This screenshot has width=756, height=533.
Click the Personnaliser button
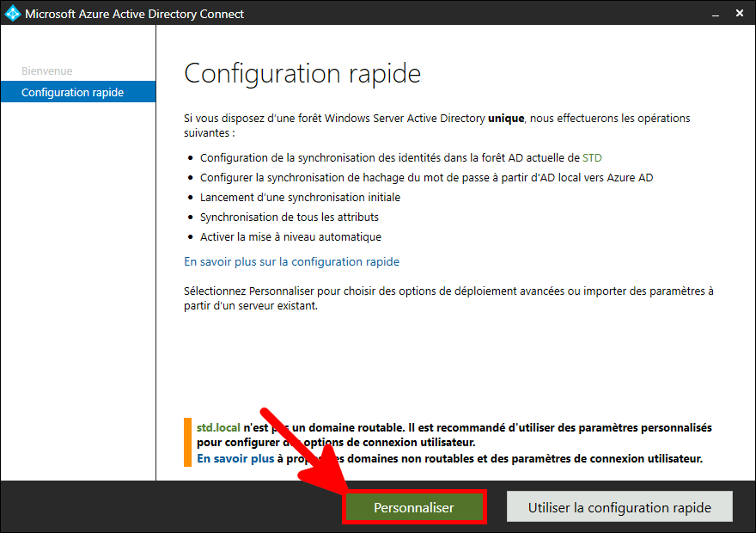click(414, 506)
